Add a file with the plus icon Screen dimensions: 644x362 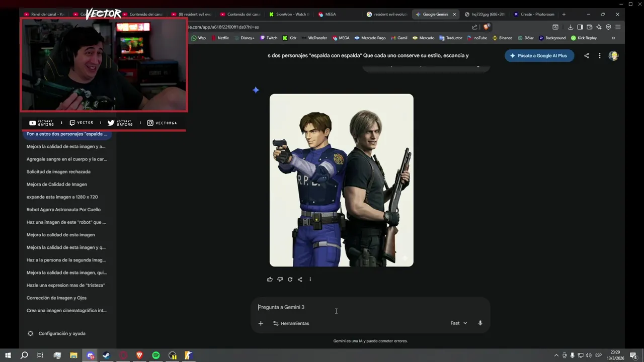pos(261,323)
